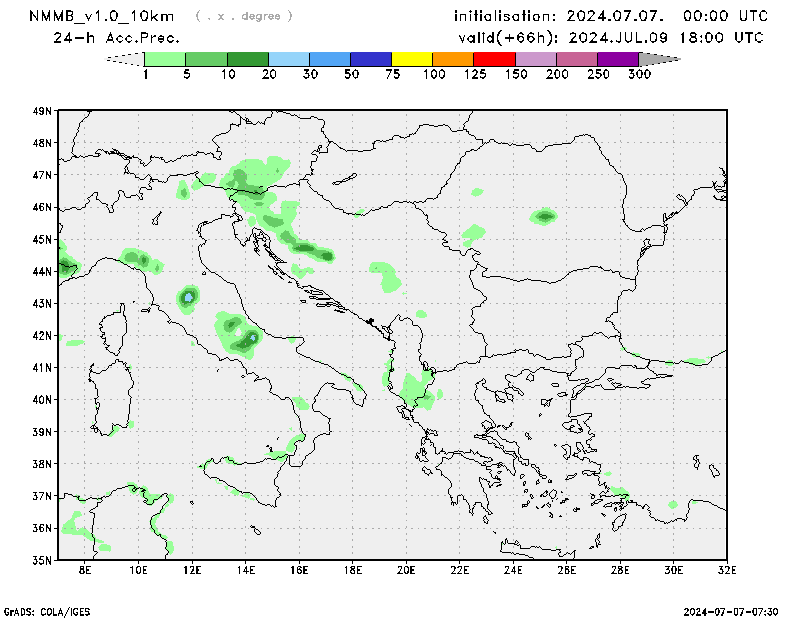Click the valid(+66h) forecast time text
The height and width of the screenshot is (618, 800).
[610, 38]
